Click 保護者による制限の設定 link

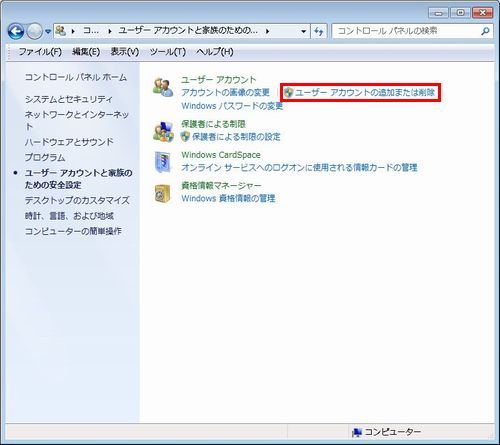tap(236, 137)
